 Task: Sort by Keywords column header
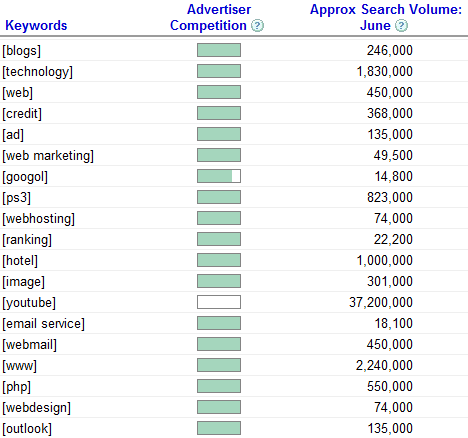[36, 26]
